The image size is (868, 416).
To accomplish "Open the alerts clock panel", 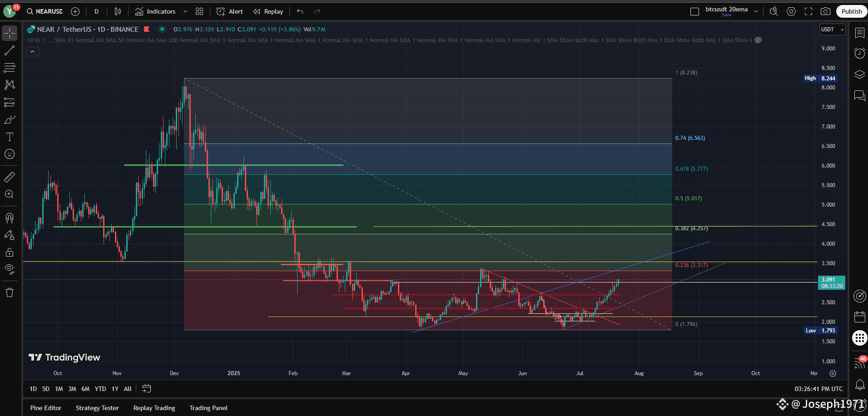I will pyautogui.click(x=859, y=53).
